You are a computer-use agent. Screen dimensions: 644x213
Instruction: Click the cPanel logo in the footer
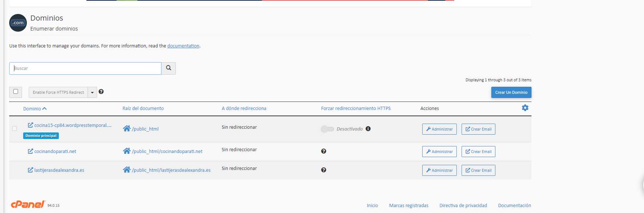[x=28, y=204]
